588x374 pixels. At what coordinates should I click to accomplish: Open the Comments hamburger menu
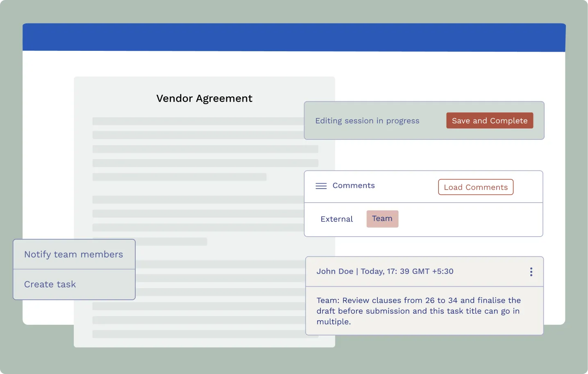321,185
